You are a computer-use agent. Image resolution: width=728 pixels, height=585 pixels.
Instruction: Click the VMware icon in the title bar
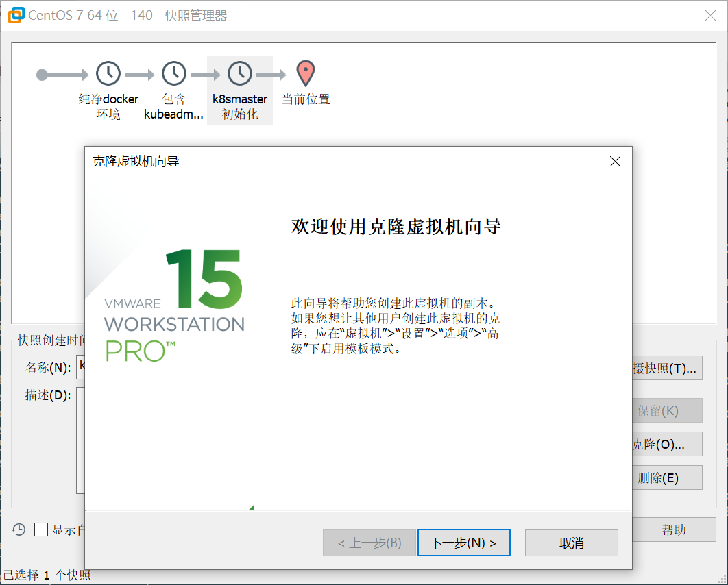tap(15, 15)
